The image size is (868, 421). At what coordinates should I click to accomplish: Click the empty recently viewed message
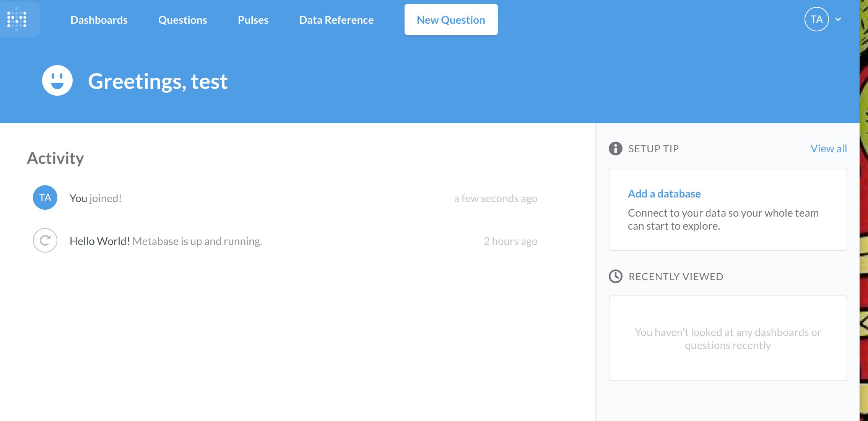point(728,339)
